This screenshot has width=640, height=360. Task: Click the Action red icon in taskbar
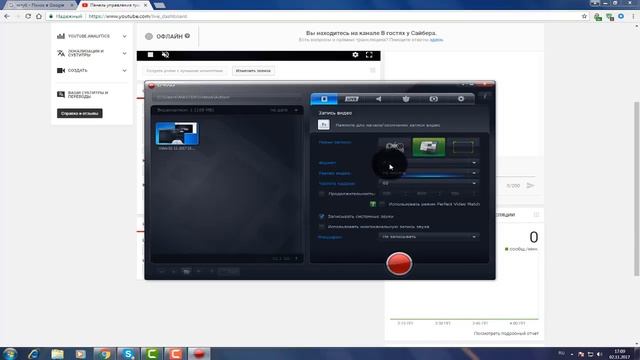[199, 353]
